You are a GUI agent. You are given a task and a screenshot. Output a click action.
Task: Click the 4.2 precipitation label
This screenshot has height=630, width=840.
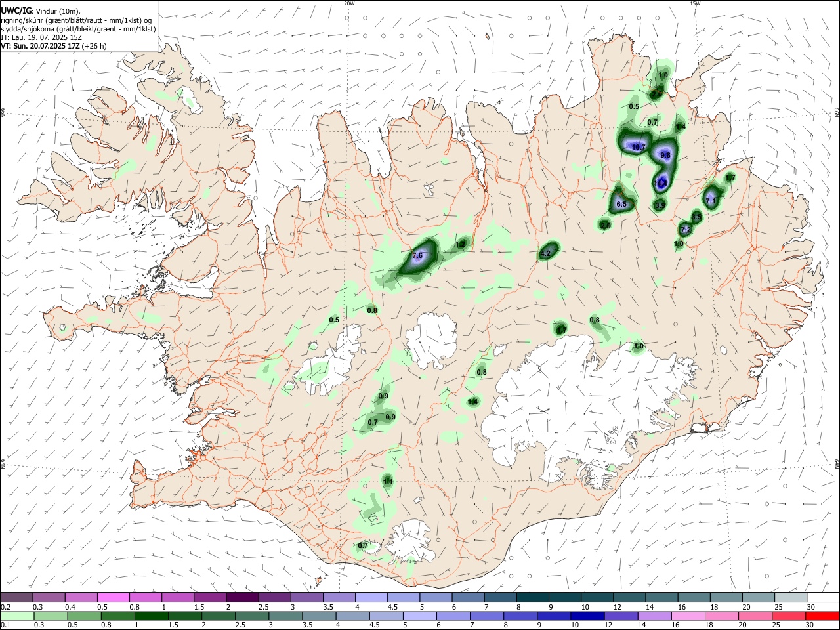tap(545, 253)
